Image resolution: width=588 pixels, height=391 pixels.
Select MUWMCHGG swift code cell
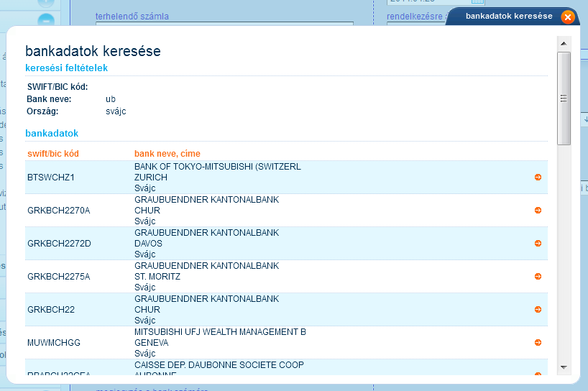[54, 343]
